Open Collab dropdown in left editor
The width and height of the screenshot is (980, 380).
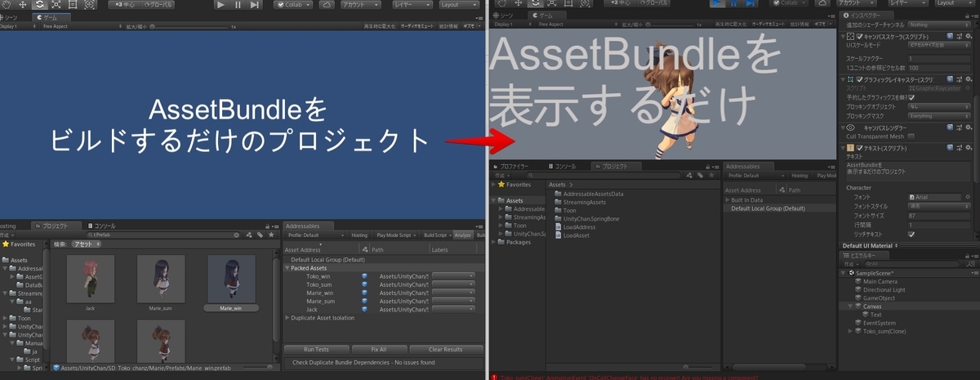point(293,4)
